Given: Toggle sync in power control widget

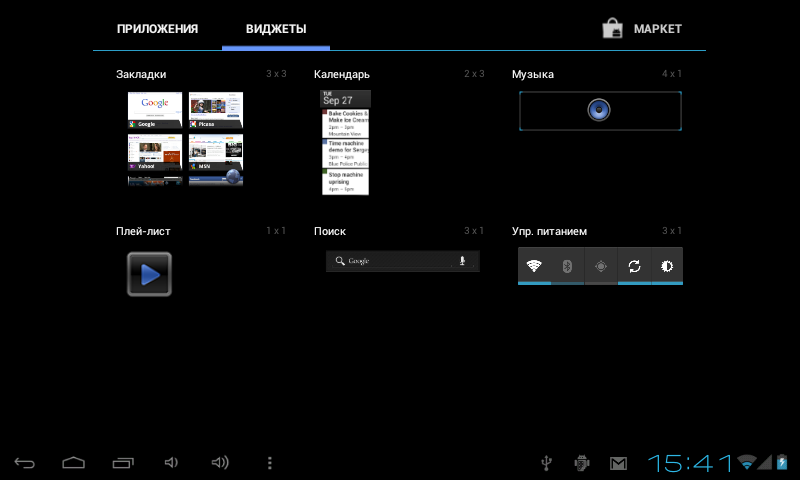Looking at the screenshot, I should [x=634, y=266].
